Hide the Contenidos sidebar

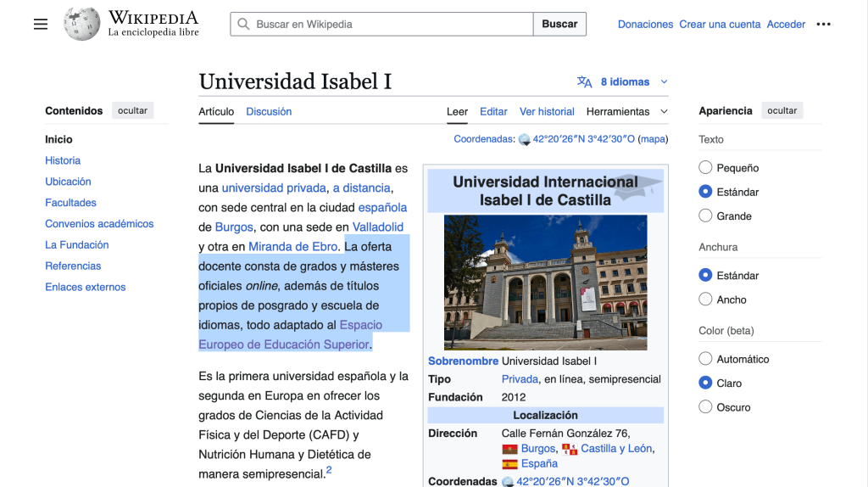click(132, 110)
